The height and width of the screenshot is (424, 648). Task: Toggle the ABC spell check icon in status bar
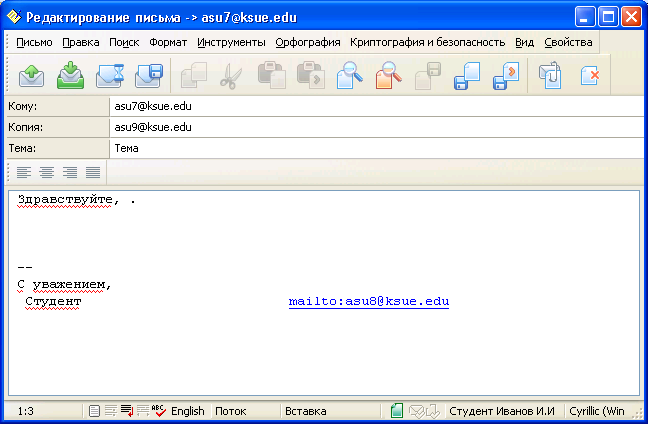(158, 411)
